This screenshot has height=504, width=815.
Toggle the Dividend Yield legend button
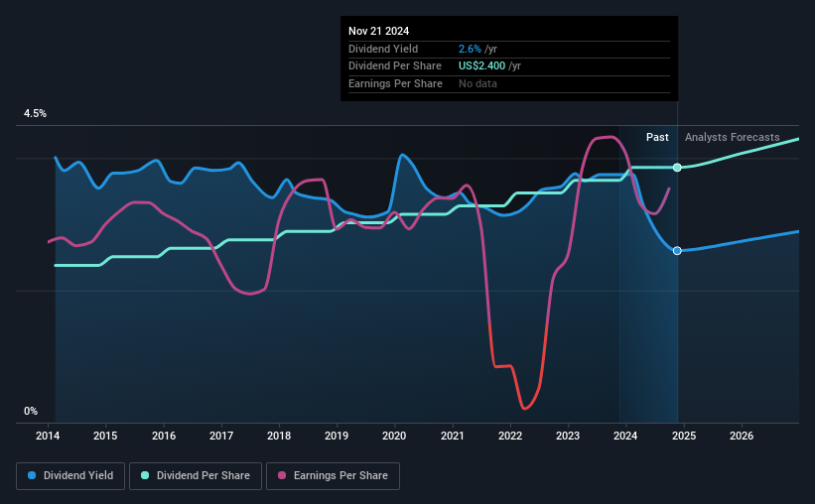(70, 476)
